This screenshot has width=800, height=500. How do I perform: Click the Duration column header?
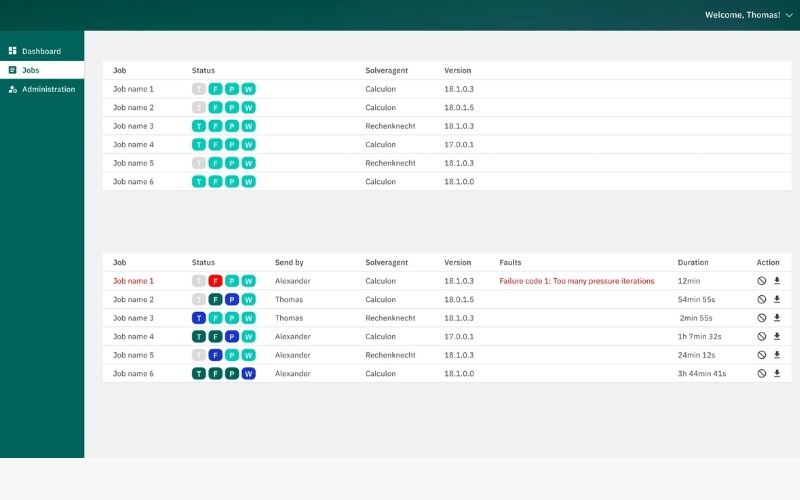(693, 262)
